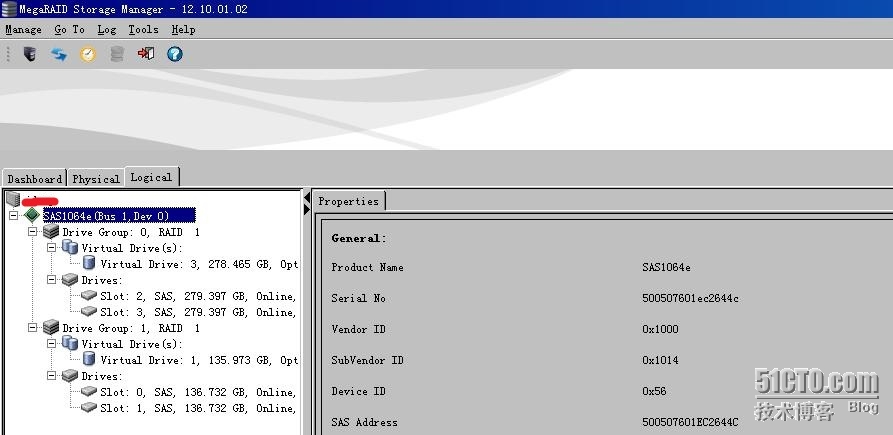The height and width of the screenshot is (435, 893).
Task: Click the disk icon for Slot 3
Action: (x=89, y=311)
